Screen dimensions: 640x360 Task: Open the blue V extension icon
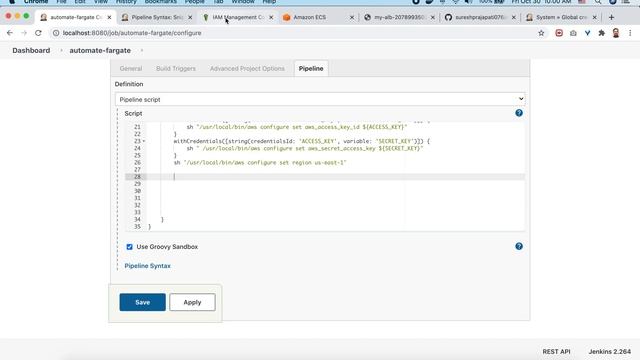(x=587, y=33)
